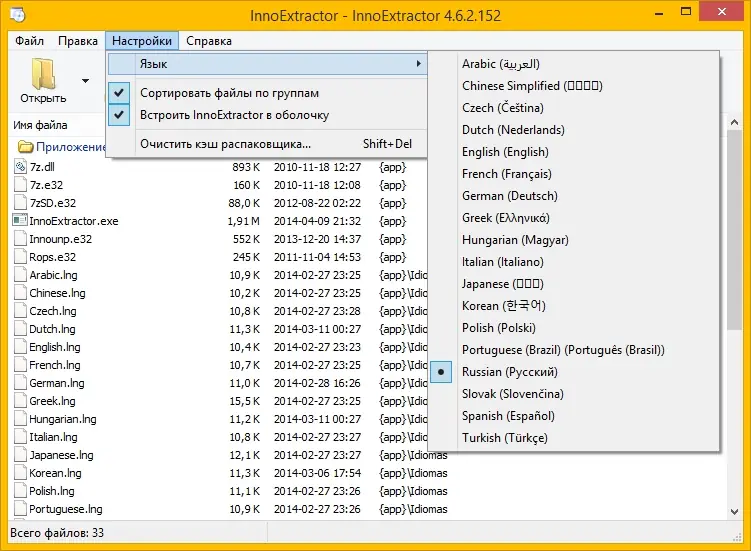
Task: Open the dropdown arrow next to Открыть
Action: (x=85, y=80)
